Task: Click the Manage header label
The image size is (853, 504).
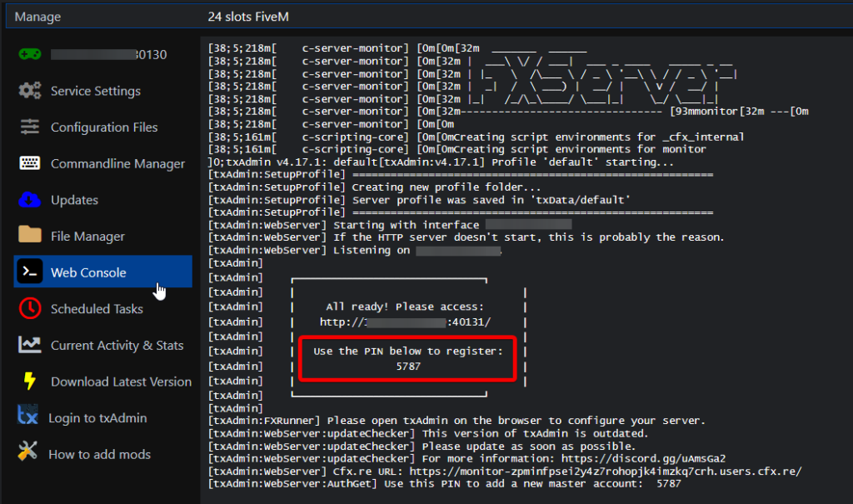Action: (37, 17)
